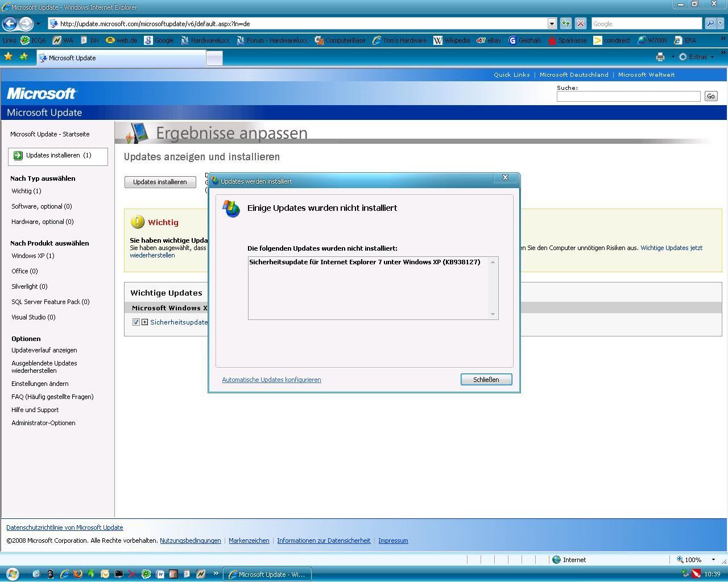
Task: Open the Wikipedia bookmark
Action: coord(452,40)
